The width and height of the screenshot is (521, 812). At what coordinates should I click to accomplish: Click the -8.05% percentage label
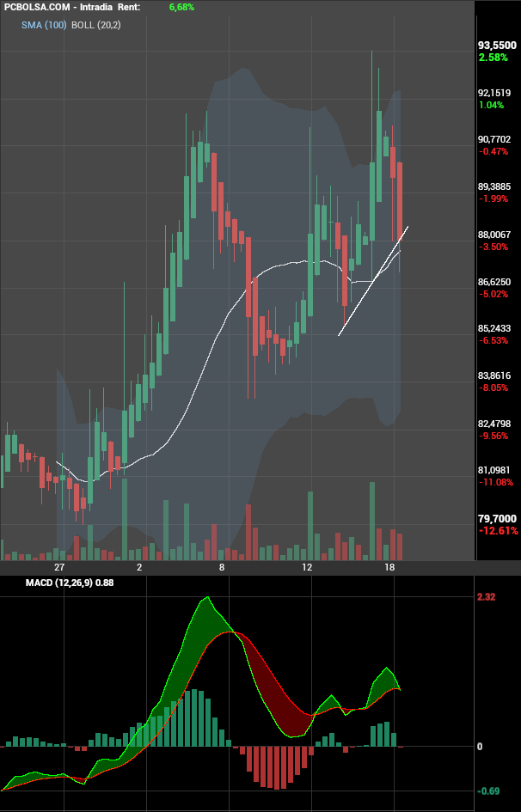pos(493,388)
